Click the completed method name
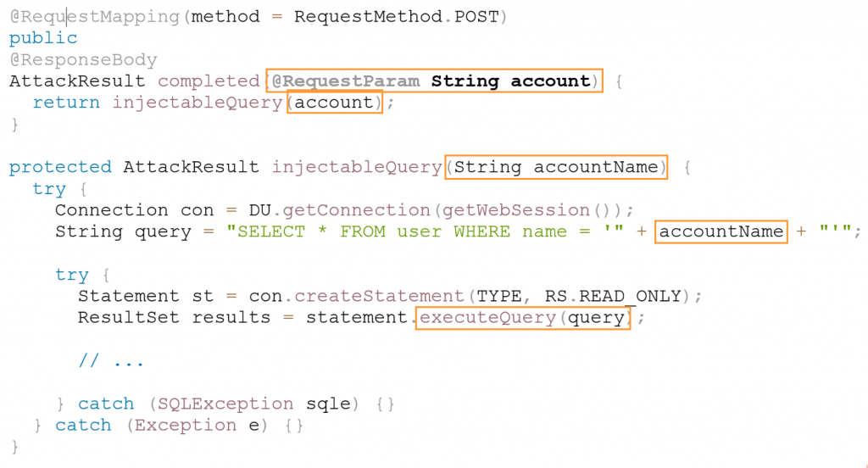 click(x=209, y=81)
